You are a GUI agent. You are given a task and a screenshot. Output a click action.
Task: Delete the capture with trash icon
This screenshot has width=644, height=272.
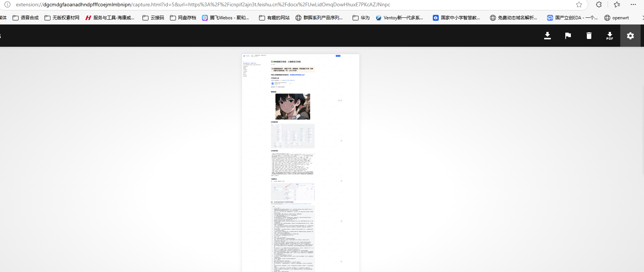pos(589,36)
